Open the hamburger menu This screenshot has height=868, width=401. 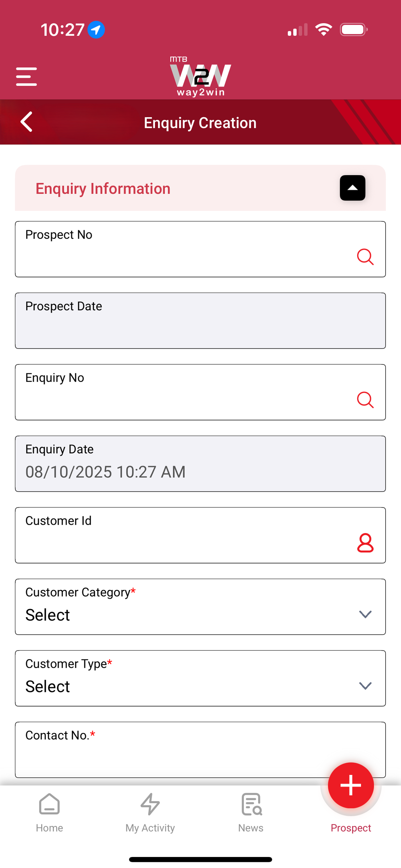tap(26, 77)
